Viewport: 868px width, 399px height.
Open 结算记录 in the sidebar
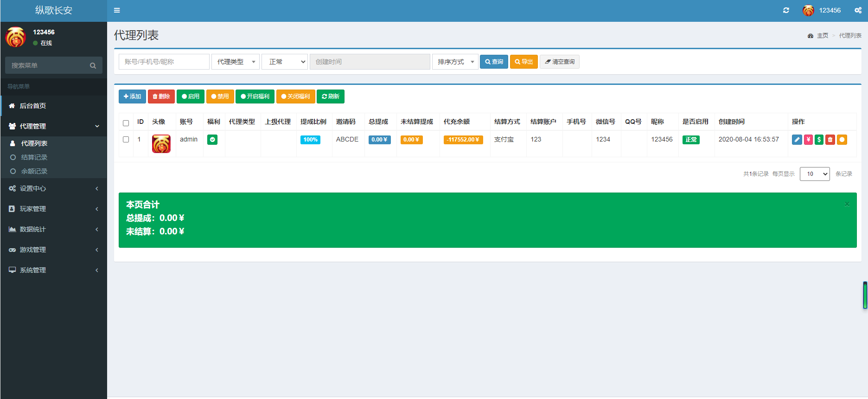pyautogui.click(x=34, y=157)
